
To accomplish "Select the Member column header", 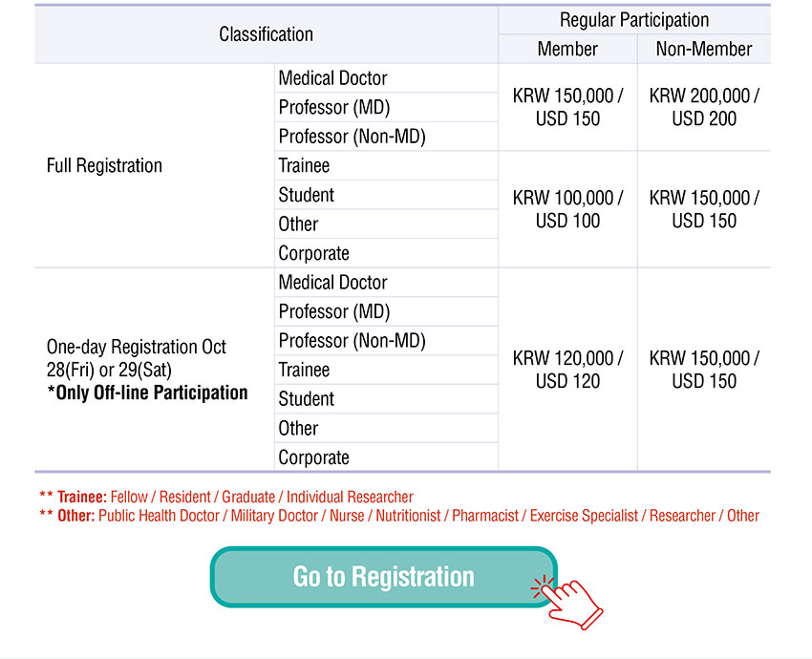I will point(567,49).
